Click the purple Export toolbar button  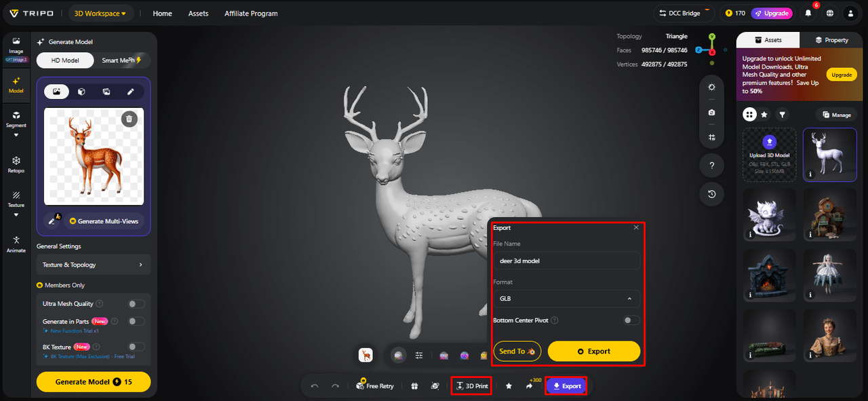coord(567,386)
